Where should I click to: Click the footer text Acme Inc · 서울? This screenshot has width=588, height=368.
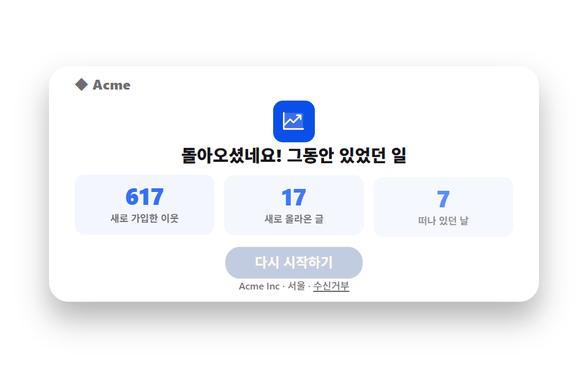pyautogui.click(x=272, y=286)
